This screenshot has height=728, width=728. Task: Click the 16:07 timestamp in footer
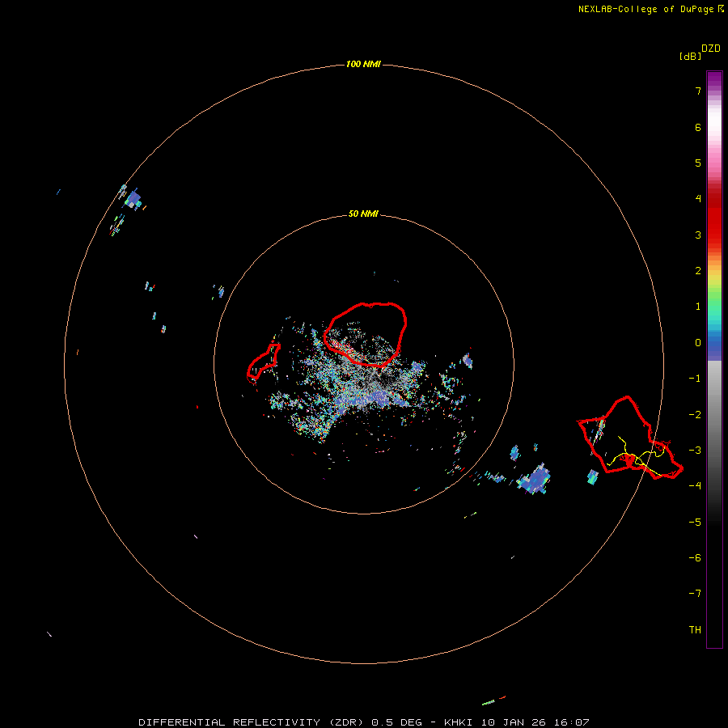coord(574,722)
